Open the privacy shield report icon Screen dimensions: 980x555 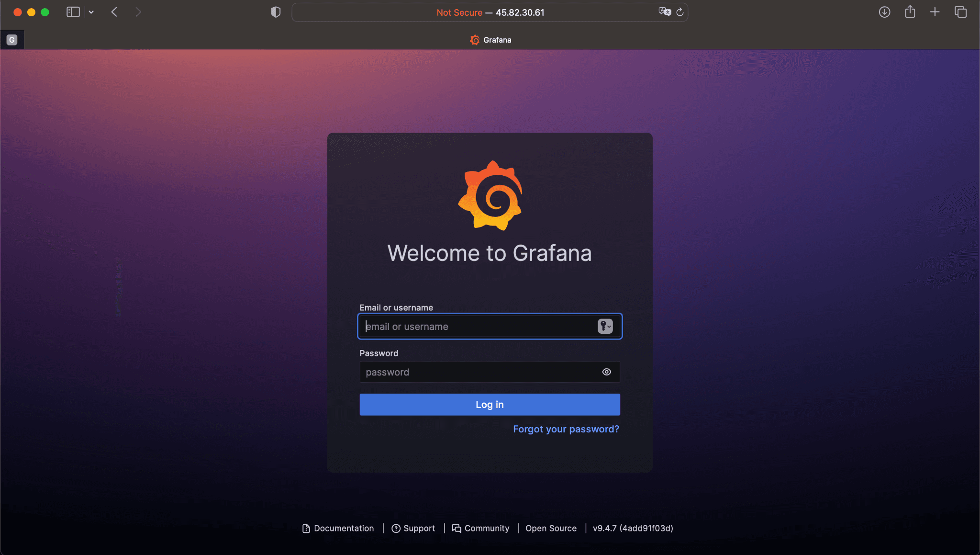(276, 12)
